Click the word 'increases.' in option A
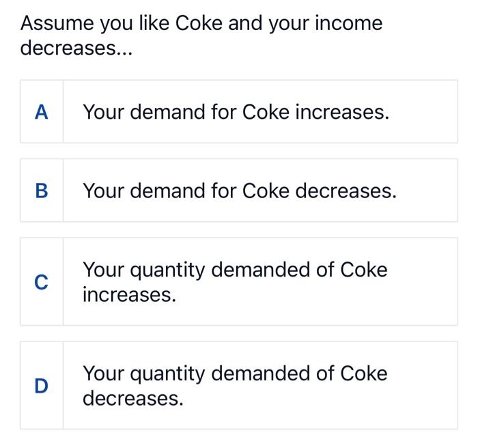The width and height of the screenshot is (478, 448). point(342,112)
